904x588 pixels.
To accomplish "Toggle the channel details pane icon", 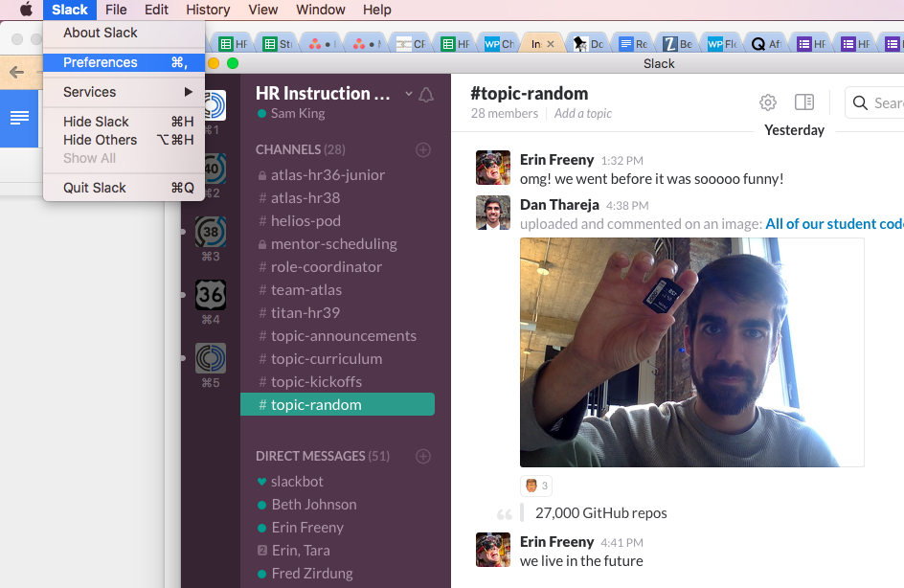I will tap(803, 102).
